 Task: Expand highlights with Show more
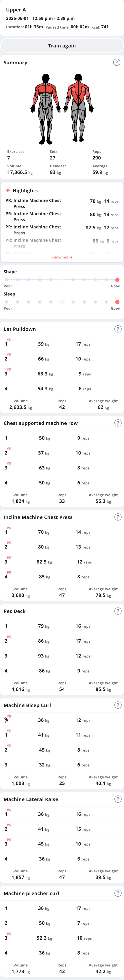point(62,257)
